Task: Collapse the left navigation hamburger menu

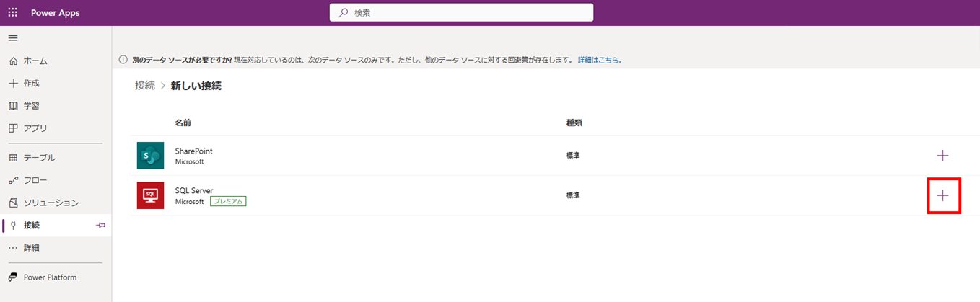Action: coord(13,38)
